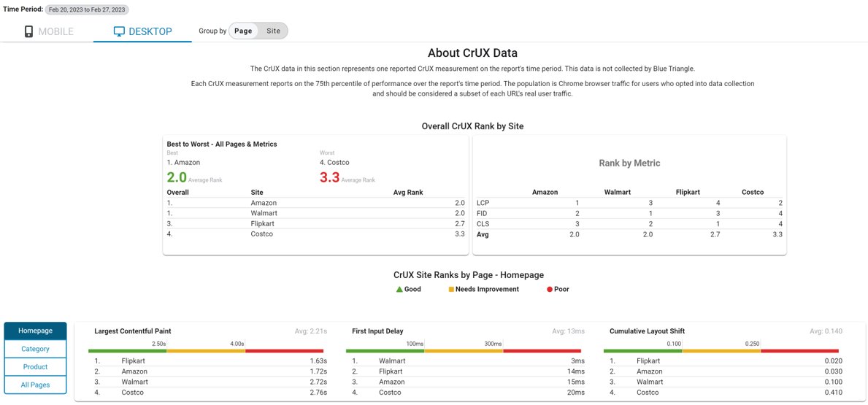Set Group by to Page
The image size is (868, 405).
tap(244, 31)
